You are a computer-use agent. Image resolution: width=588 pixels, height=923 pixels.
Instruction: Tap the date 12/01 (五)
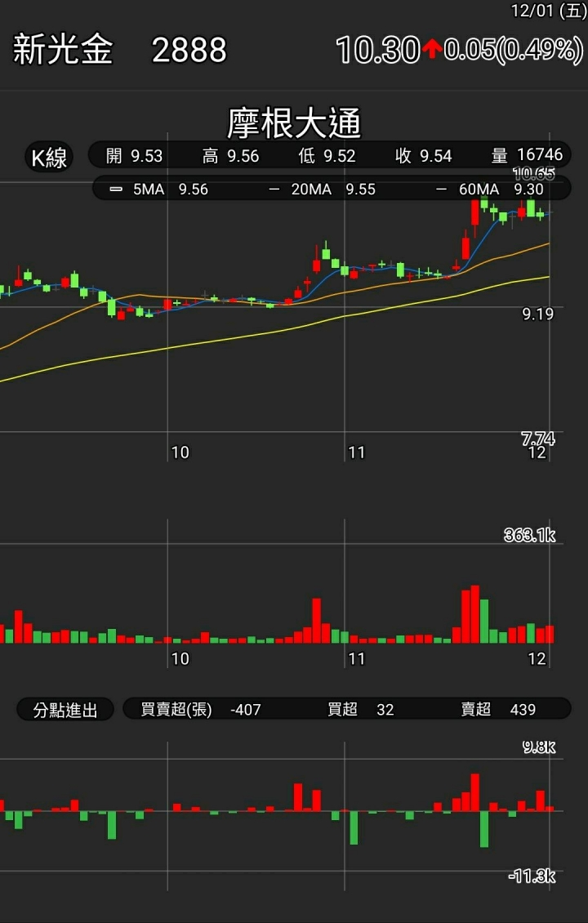548,11
